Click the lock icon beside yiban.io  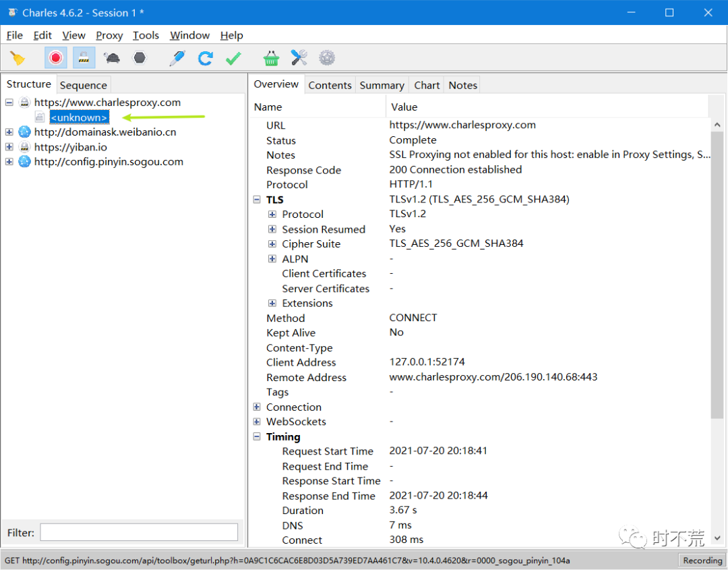click(x=24, y=147)
